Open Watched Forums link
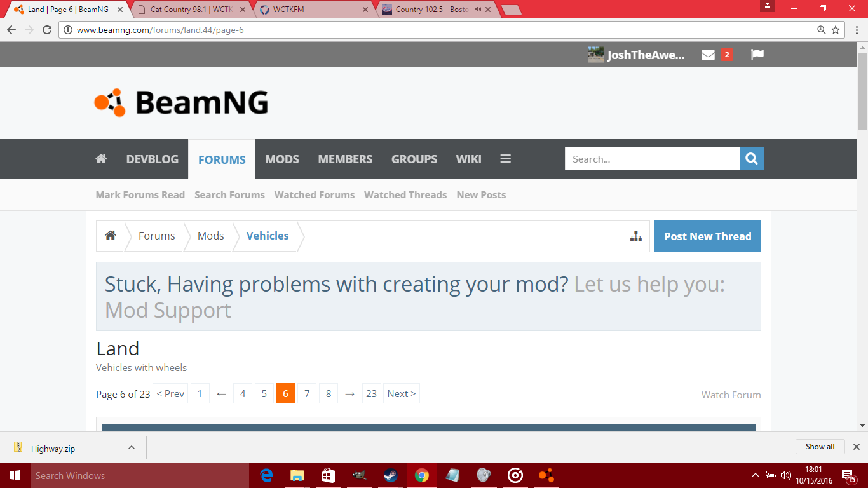Viewport: 868px width, 488px height. pos(315,195)
